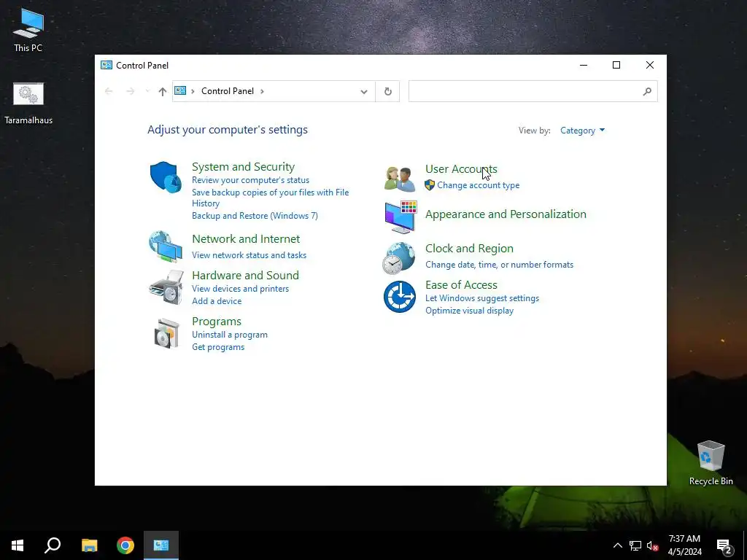
Task: Open Backup and Restore (Windows 7)
Action: 255,216
